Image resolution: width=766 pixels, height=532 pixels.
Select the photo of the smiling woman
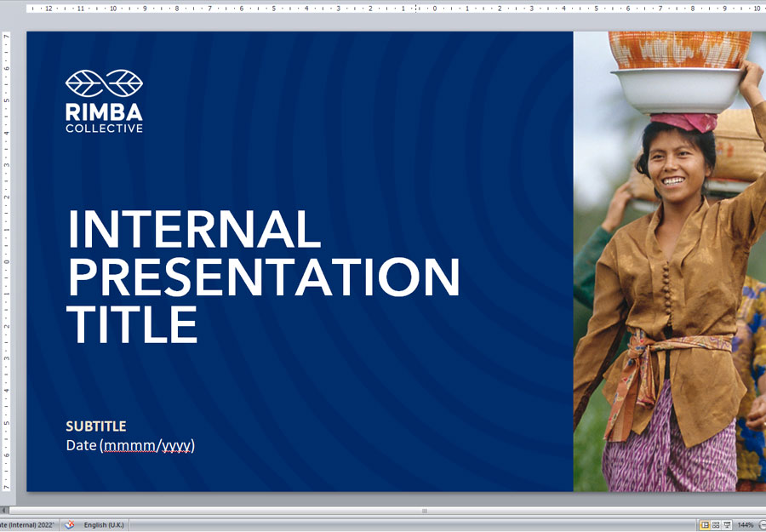point(669,261)
